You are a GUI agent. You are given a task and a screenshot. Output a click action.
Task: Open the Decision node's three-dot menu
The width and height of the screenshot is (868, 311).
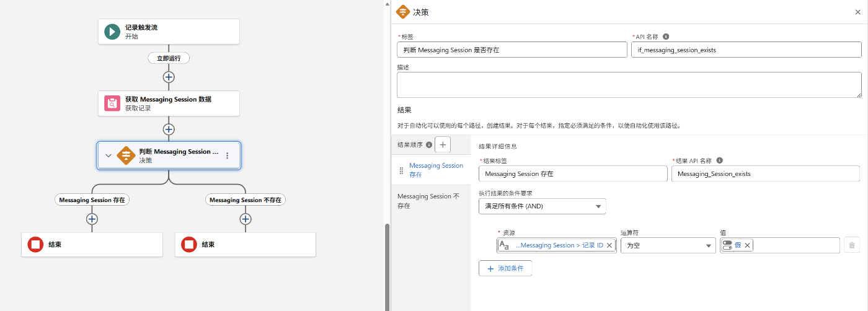(x=228, y=155)
